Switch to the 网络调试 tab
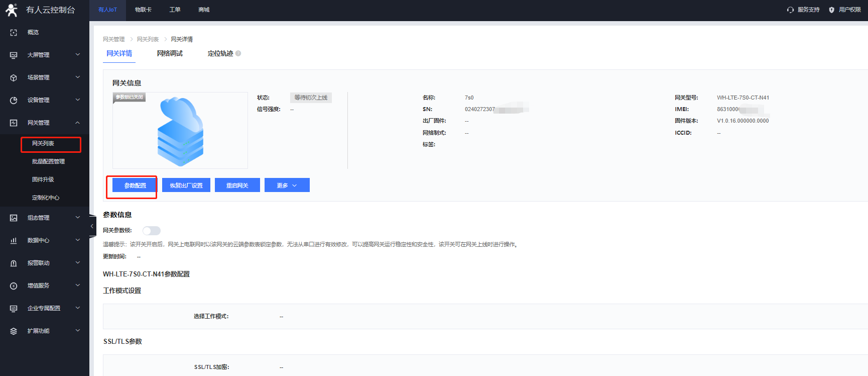 [x=170, y=53]
